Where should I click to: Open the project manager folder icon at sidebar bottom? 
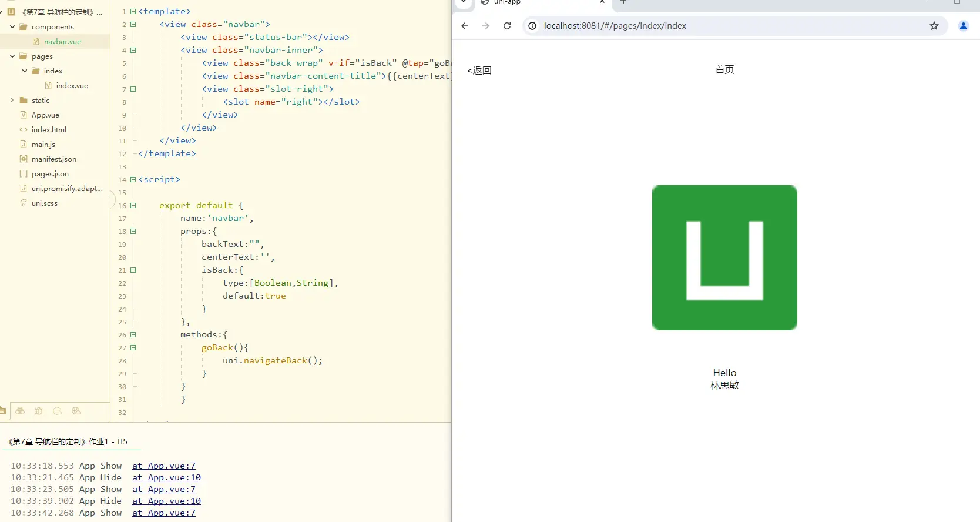point(3,411)
